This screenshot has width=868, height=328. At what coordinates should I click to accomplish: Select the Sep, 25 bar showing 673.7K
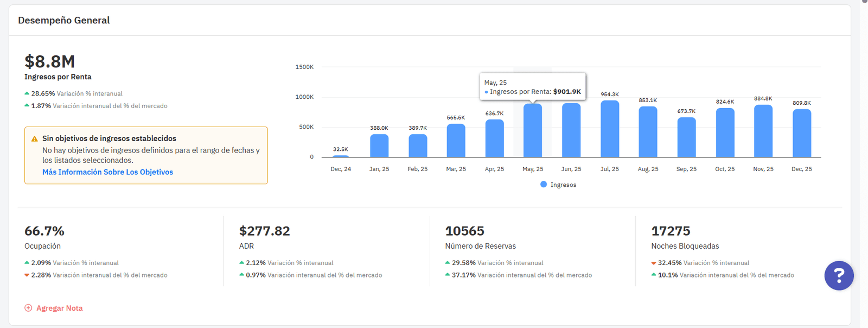[686, 137]
